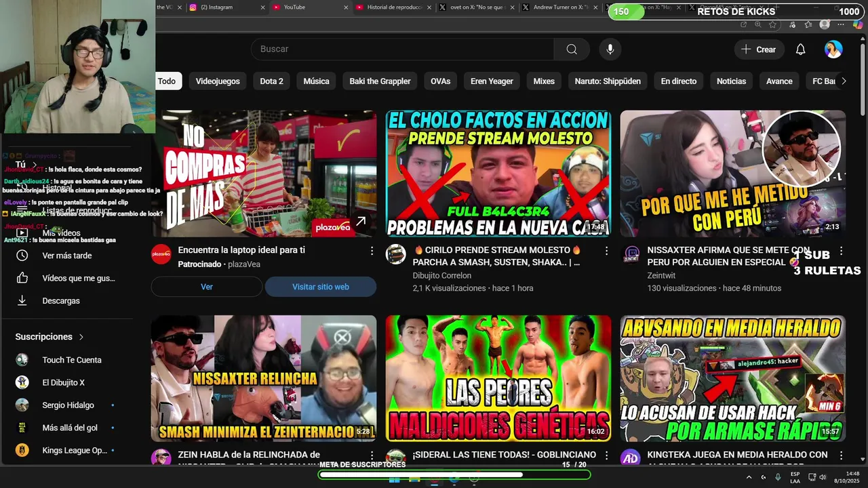Expand hidden system tray icons chevron

(x=749, y=477)
